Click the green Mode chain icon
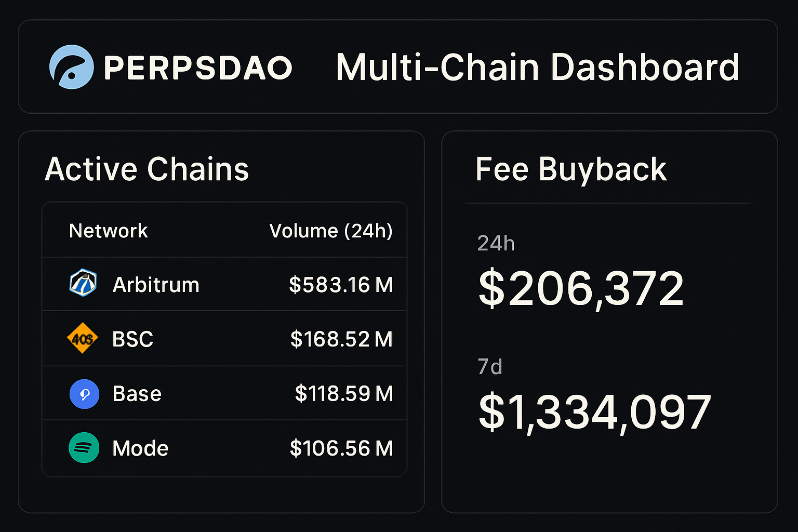The height and width of the screenshot is (532, 798). point(84,448)
